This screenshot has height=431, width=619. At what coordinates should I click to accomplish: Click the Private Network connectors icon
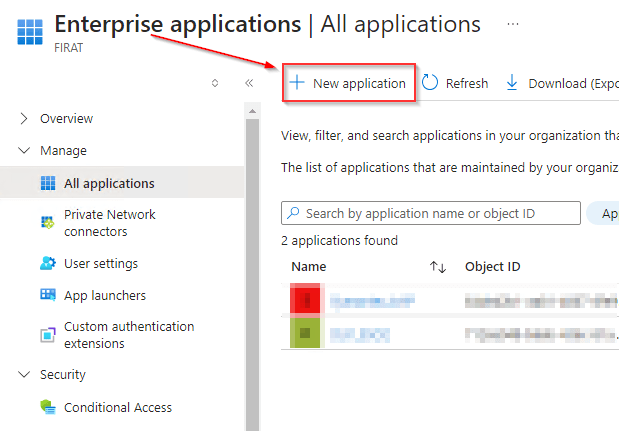(x=47, y=222)
